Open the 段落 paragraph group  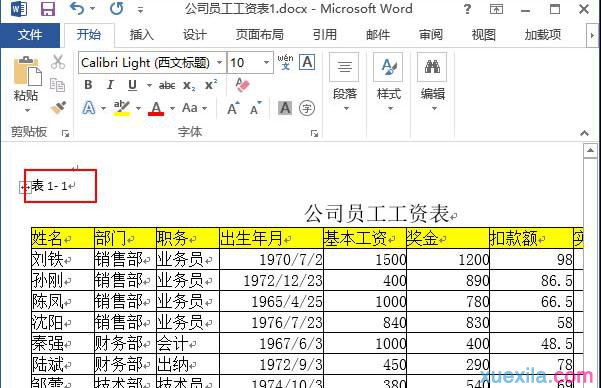click(344, 82)
